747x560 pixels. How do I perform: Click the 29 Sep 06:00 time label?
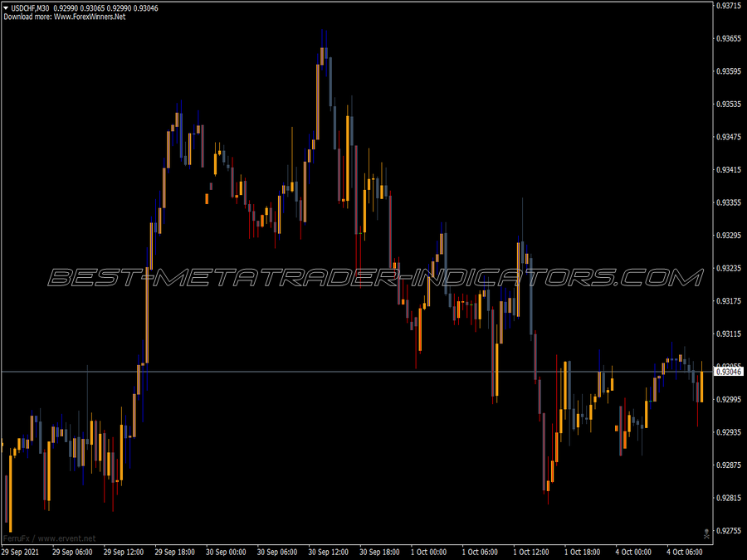click(x=72, y=553)
